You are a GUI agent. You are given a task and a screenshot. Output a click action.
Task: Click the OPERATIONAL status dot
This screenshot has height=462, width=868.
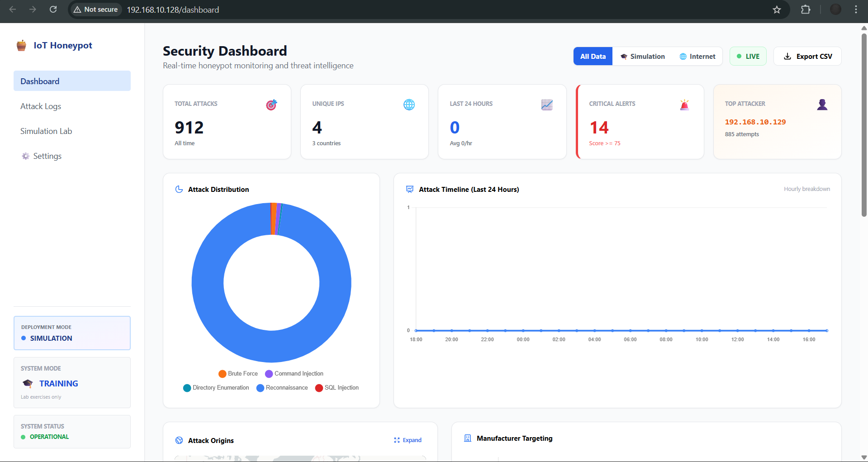pyautogui.click(x=23, y=437)
